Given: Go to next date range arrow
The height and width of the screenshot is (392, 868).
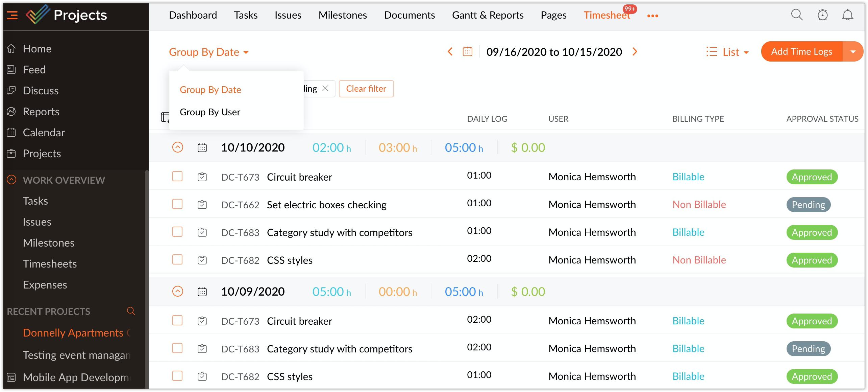Looking at the screenshot, I should pos(635,51).
